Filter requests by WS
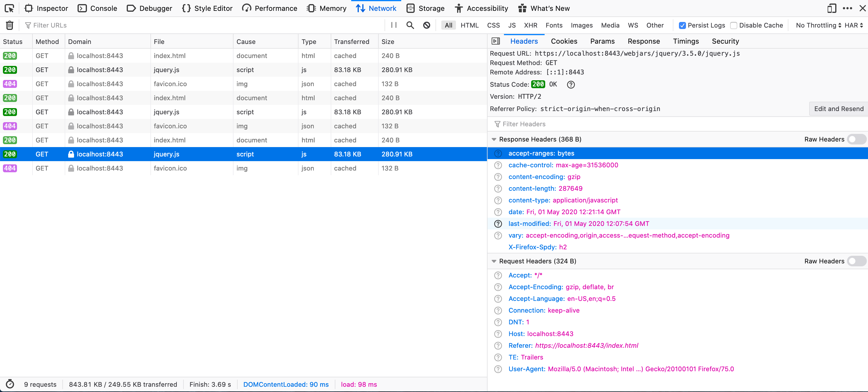Screen dimensions: 868x392 (633, 25)
